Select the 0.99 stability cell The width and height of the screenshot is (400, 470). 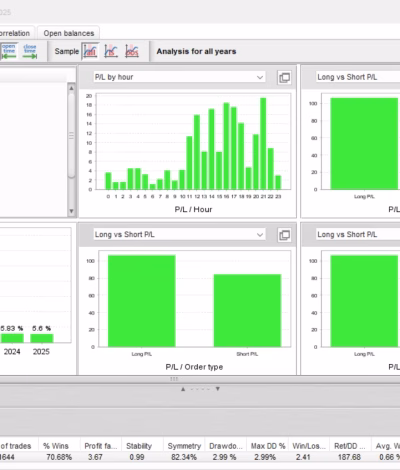142,457
